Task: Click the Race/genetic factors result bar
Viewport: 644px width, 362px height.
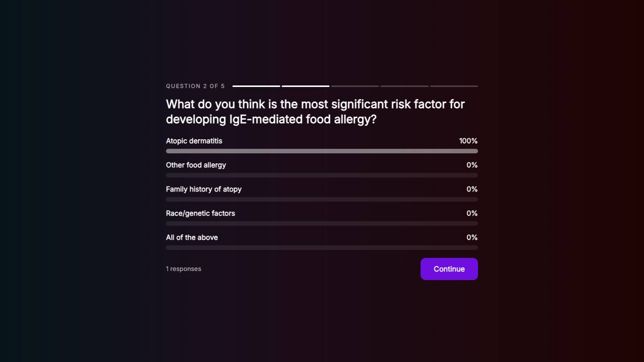Action: [x=322, y=223]
